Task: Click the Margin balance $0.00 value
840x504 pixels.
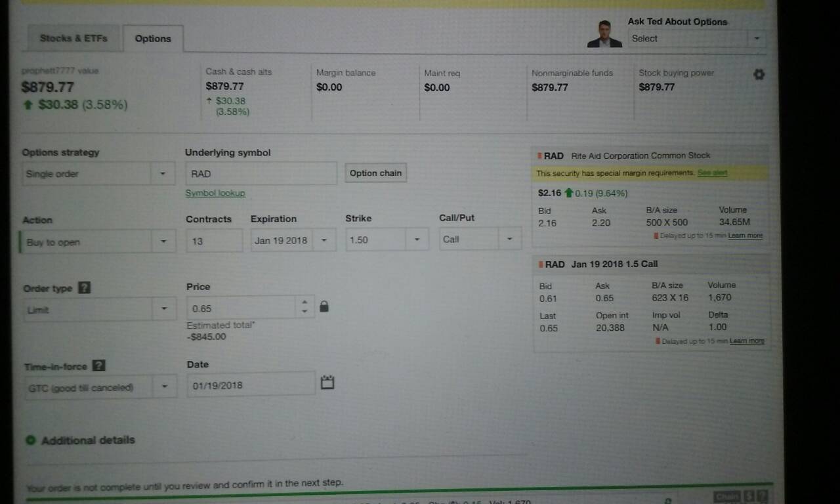Action: (x=329, y=87)
